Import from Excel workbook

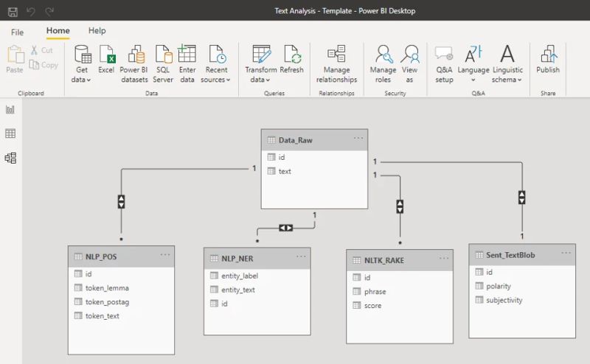coord(106,59)
